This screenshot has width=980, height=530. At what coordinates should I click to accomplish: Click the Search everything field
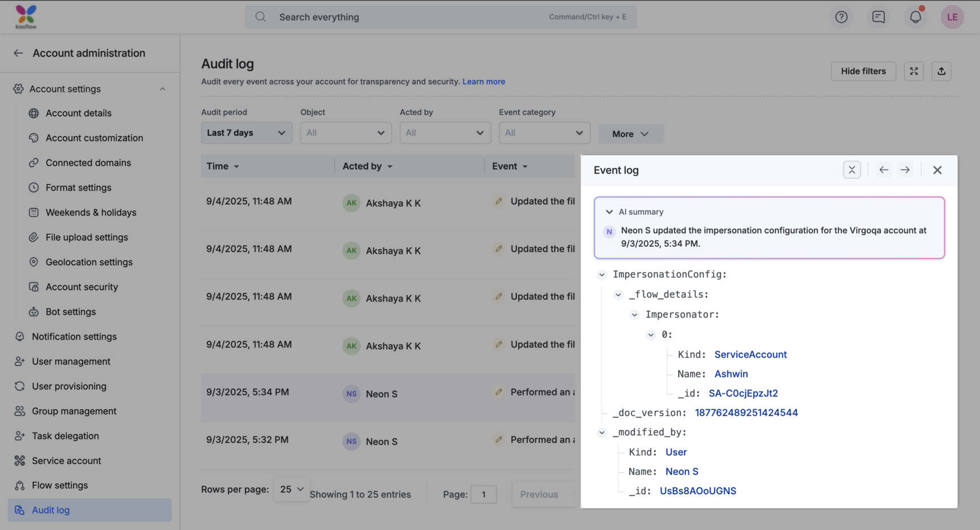pos(410,17)
